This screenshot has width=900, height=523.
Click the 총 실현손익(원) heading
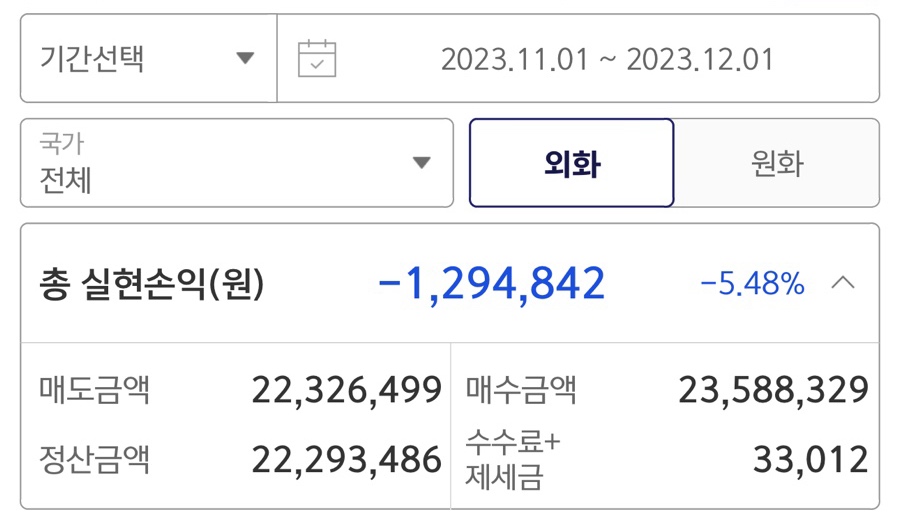(x=152, y=284)
